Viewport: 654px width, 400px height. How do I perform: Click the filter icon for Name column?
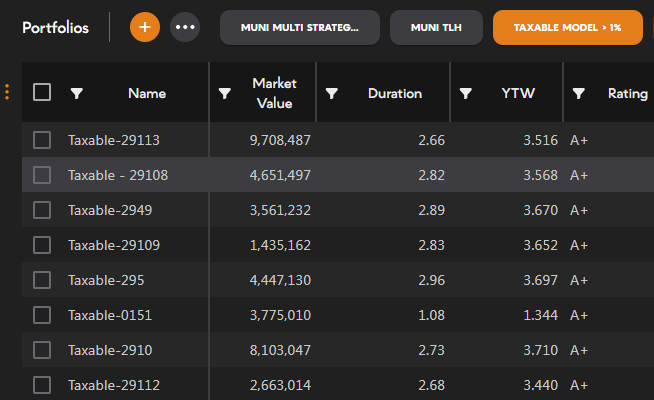(x=77, y=93)
